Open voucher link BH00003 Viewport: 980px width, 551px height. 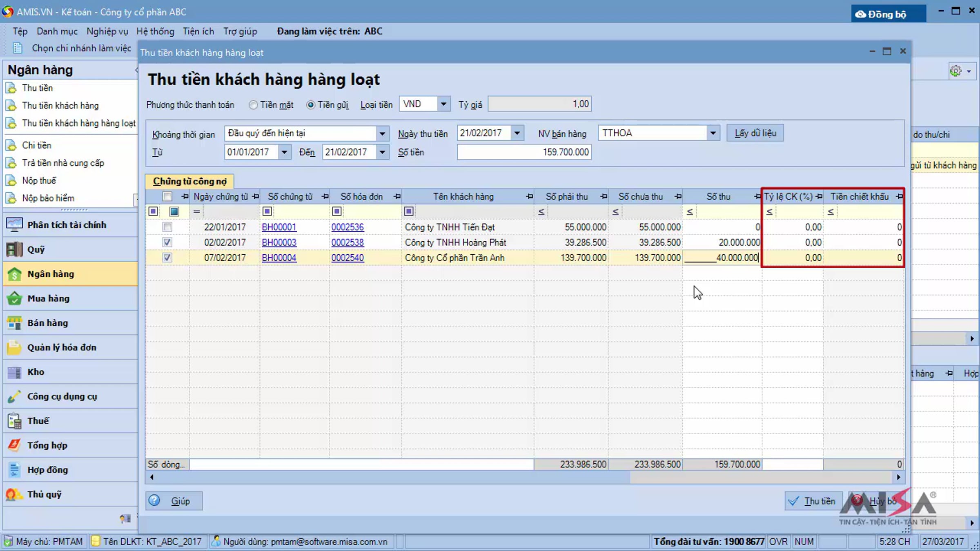coord(279,242)
